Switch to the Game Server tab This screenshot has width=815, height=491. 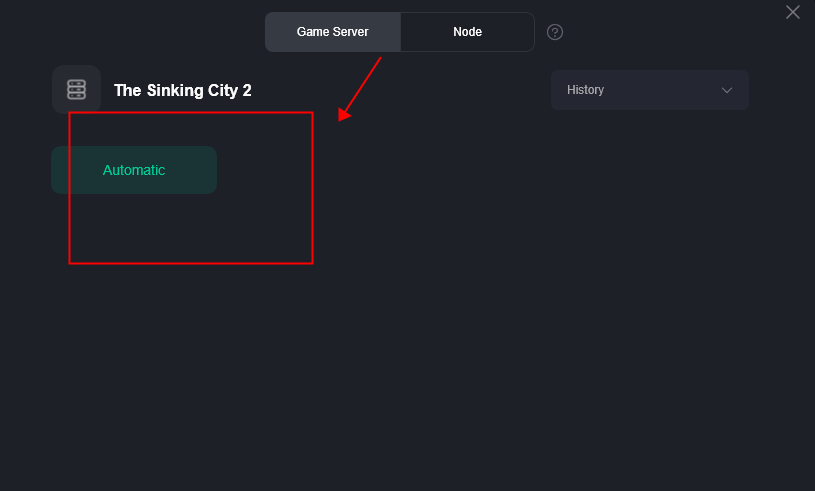point(333,32)
